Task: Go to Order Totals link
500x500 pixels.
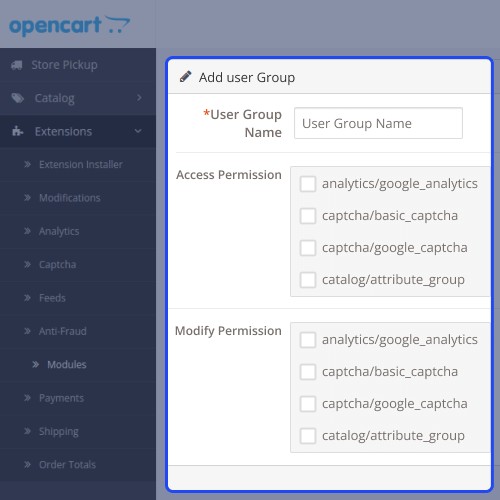Action: (67, 464)
